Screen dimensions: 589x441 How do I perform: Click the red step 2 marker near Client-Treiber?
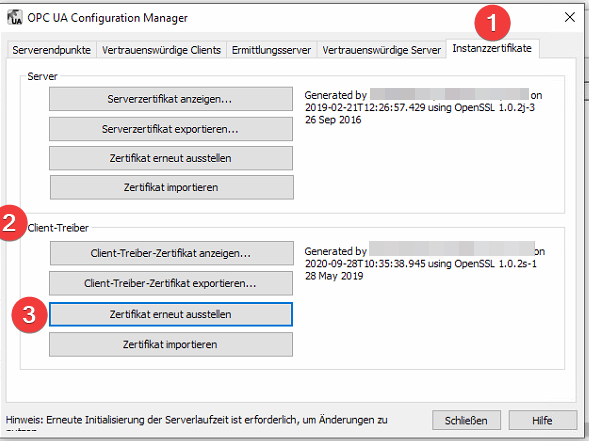tap(10, 223)
